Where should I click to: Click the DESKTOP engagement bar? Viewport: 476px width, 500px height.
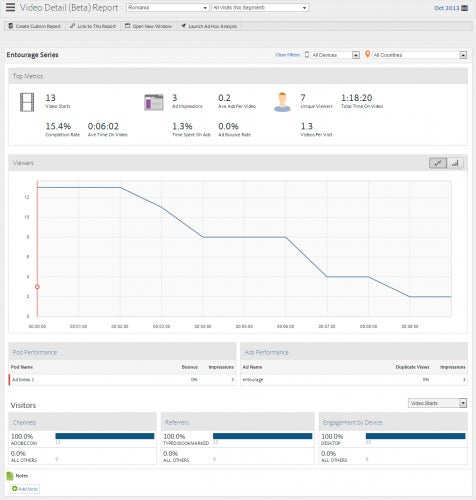coord(415,436)
